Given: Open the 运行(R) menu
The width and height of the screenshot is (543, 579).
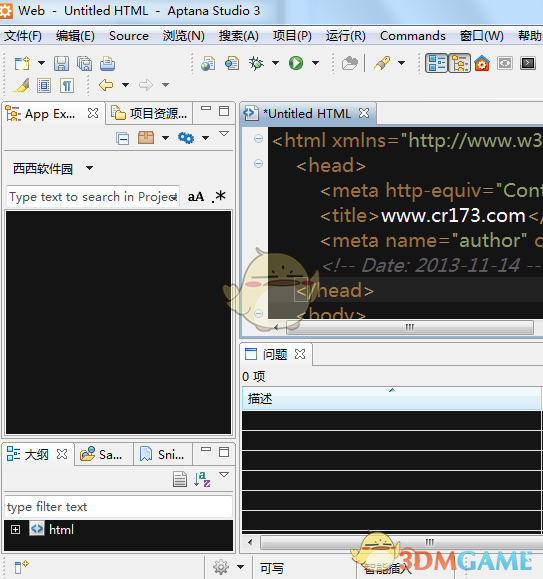Looking at the screenshot, I should coord(346,36).
